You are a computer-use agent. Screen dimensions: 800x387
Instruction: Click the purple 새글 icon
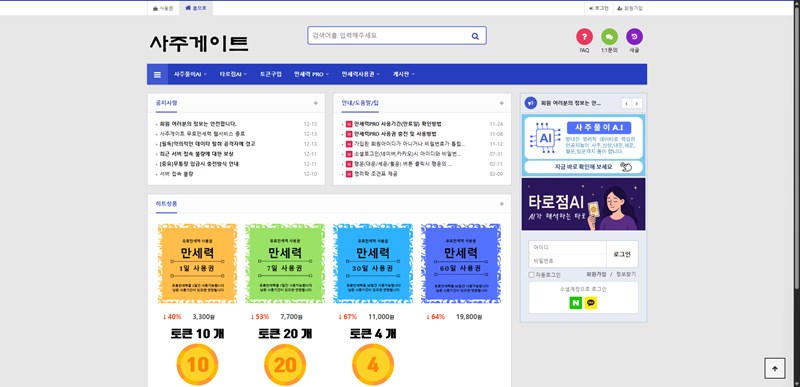point(634,37)
